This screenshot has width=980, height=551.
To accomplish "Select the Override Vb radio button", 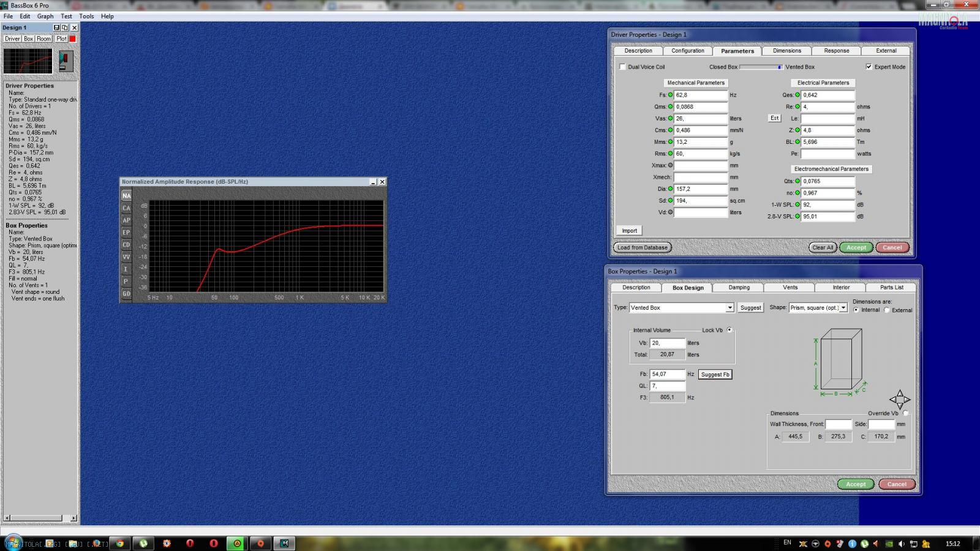I will pyautogui.click(x=905, y=413).
